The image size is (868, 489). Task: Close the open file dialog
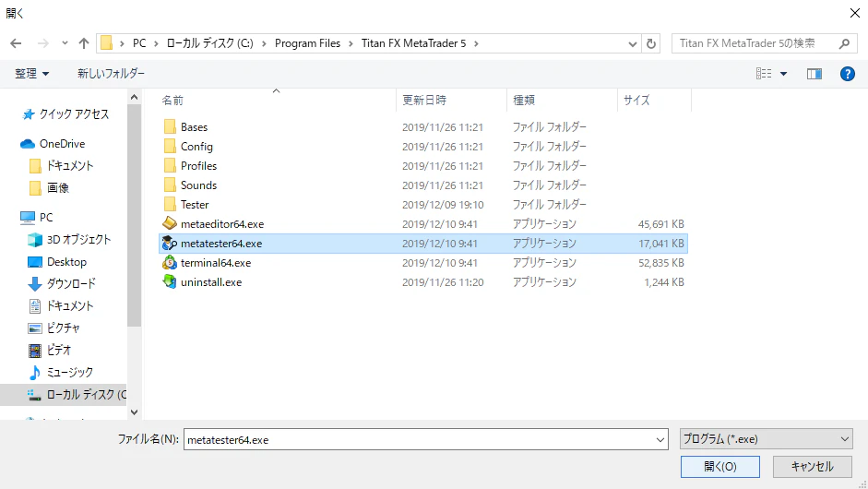855,13
